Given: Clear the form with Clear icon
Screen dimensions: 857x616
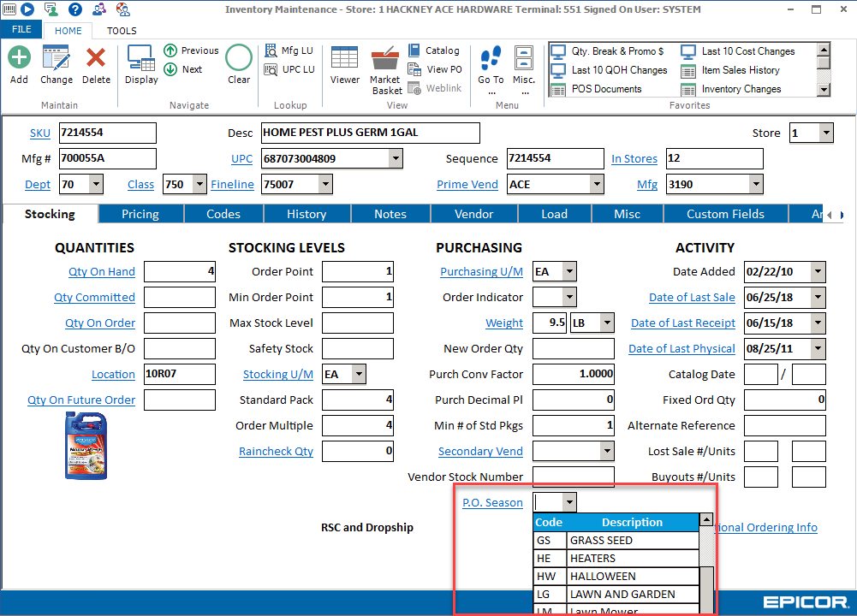Looking at the screenshot, I should pos(239,58).
